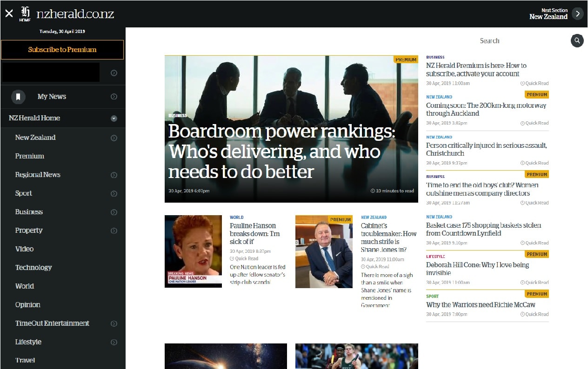Select Technology from the sidebar menu
Viewport: 588px width, 369px height.
33,267
